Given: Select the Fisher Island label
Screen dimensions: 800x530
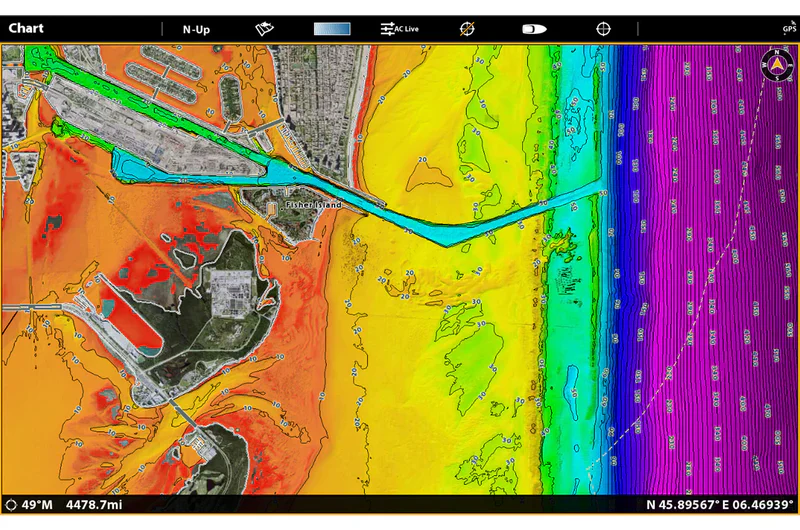Looking at the screenshot, I should click(313, 205).
